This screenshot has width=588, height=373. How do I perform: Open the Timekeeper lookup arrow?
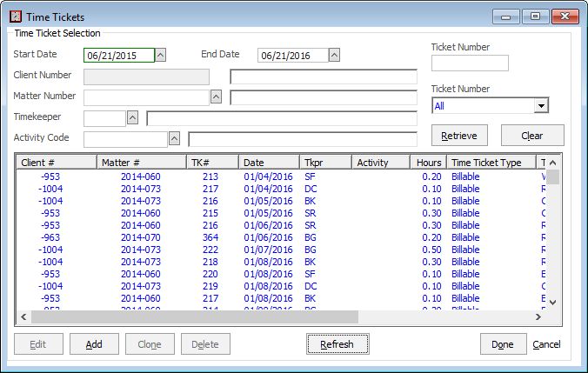tap(132, 118)
